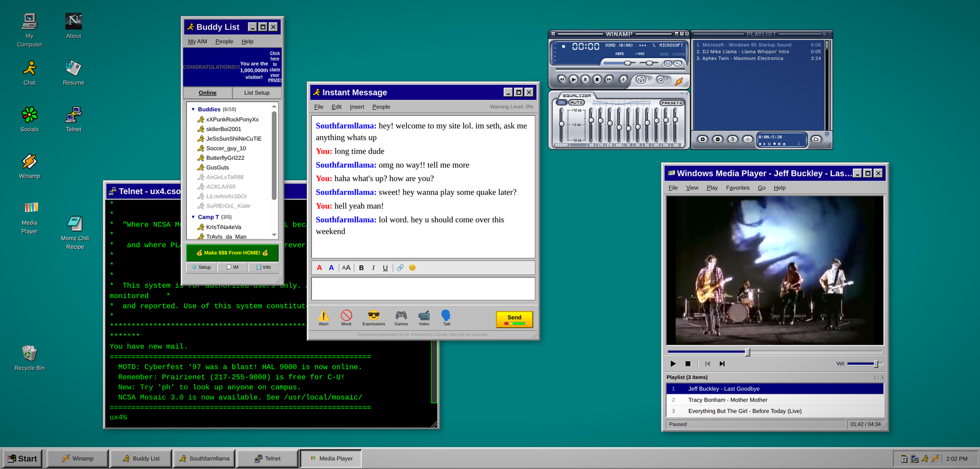Click the message text input box
Viewport: 980px width, 469px height.
(x=423, y=288)
